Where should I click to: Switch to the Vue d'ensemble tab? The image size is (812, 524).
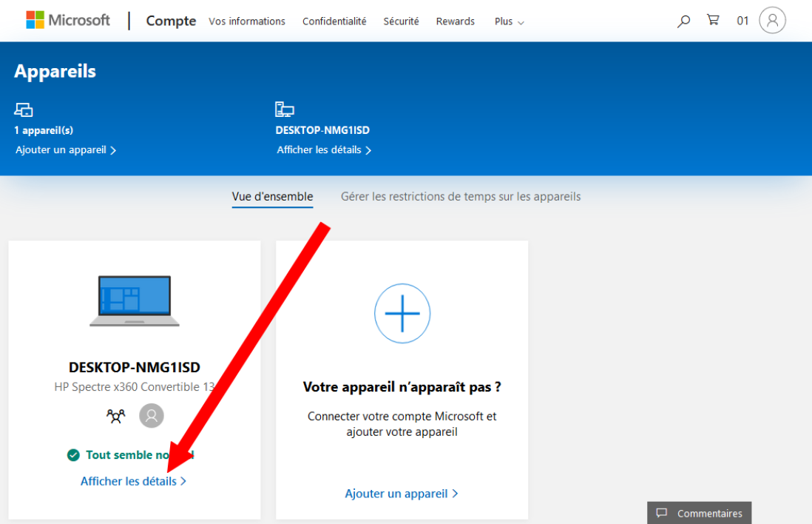coord(271,196)
